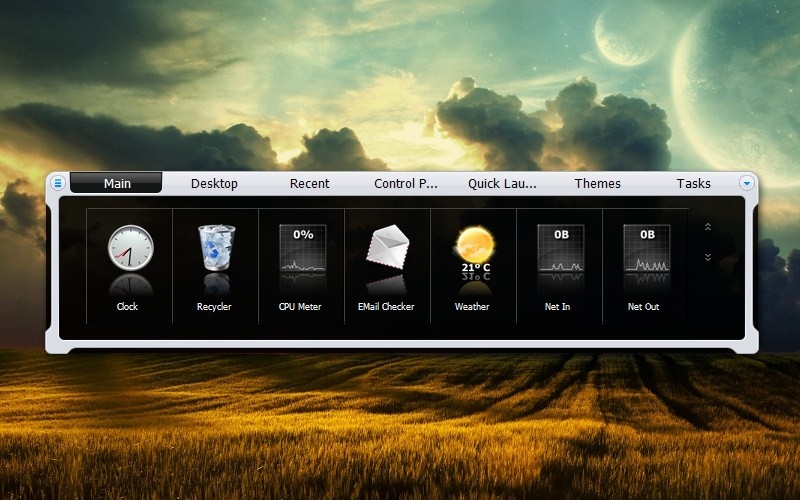Go to the Quick Lau... tab
The height and width of the screenshot is (500, 800).
[x=502, y=183]
